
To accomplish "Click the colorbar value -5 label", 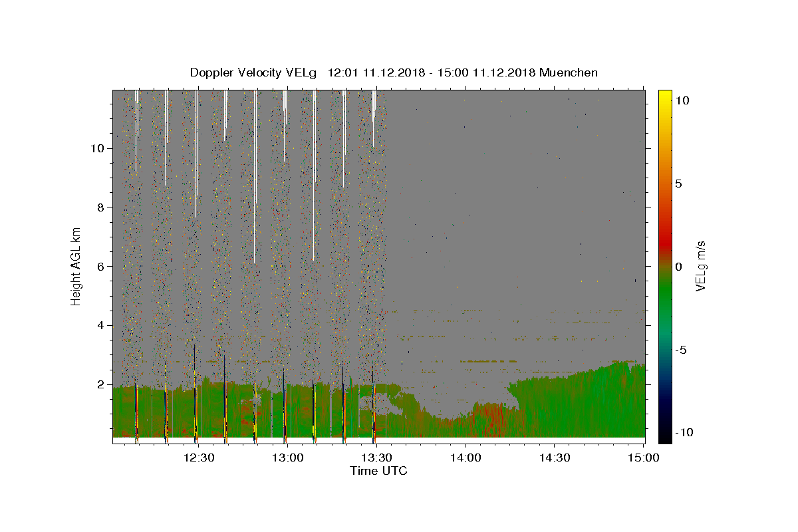I will click(x=681, y=350).
